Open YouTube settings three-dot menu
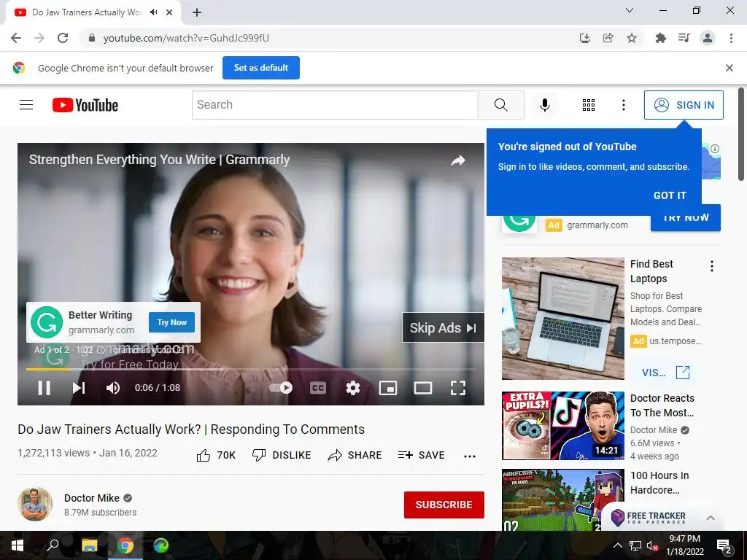This screenshot has height=560, width=747. (x=623, y=105)
